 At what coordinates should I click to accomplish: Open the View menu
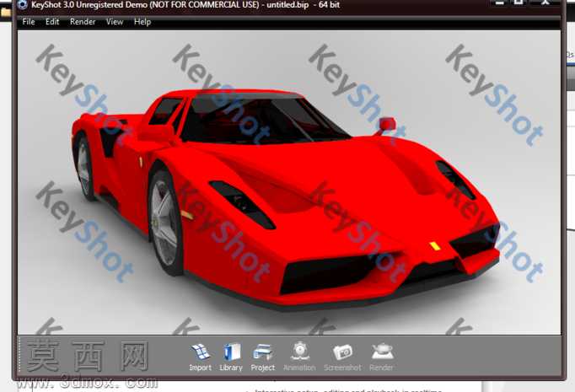pos(115,22)
